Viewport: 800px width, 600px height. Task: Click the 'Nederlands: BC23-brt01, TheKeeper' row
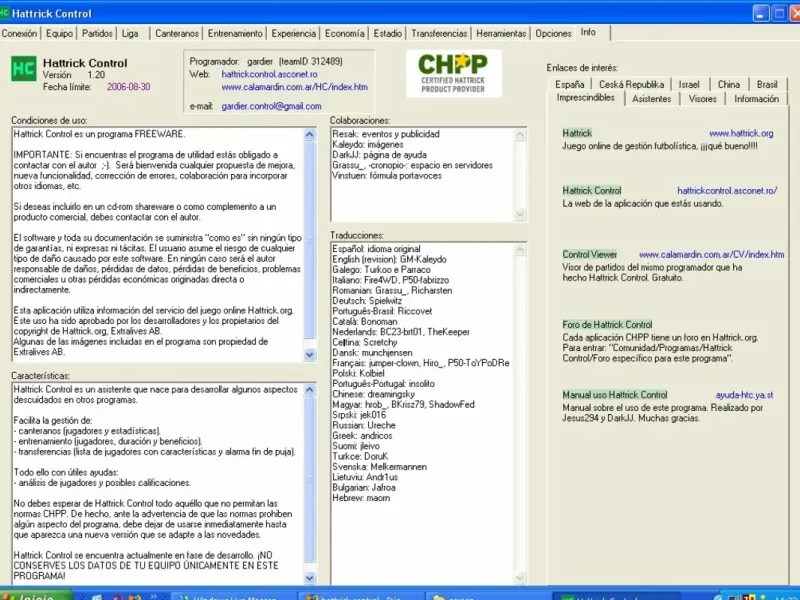[x=401, y=332]
